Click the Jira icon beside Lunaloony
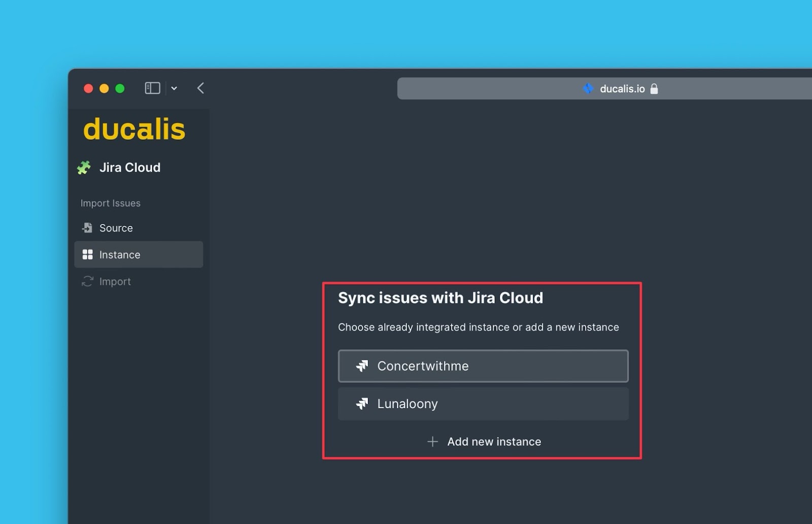The height and width of the screenshot is (524, 812). 362,404
